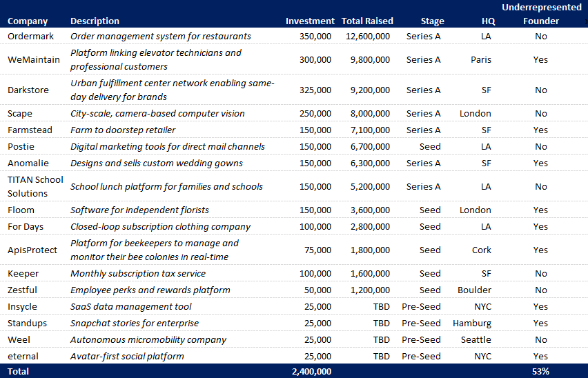Click the 12,600,000 total raised value
This screenshot has width=588, height=378.
[x=368, y=37]
